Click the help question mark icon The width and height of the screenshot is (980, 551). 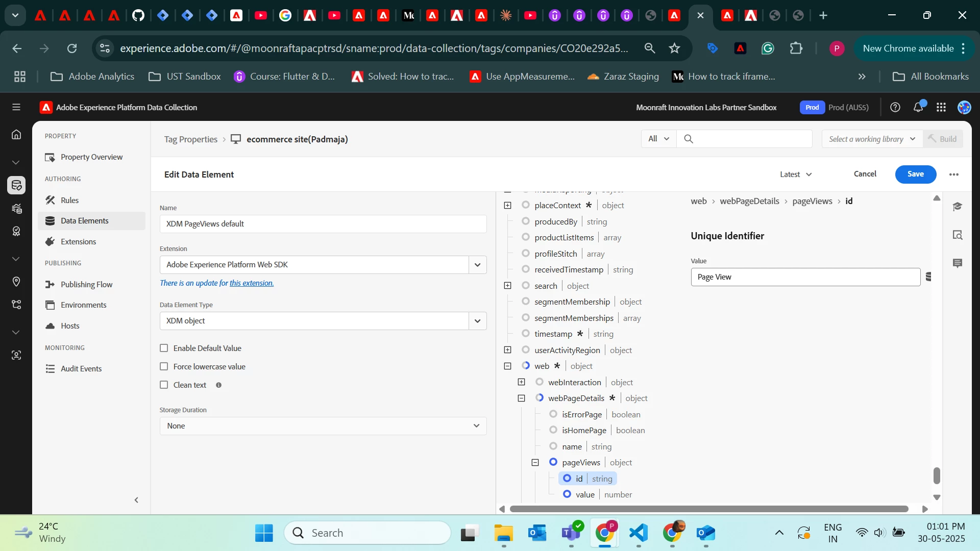click(x=895, y=107)
